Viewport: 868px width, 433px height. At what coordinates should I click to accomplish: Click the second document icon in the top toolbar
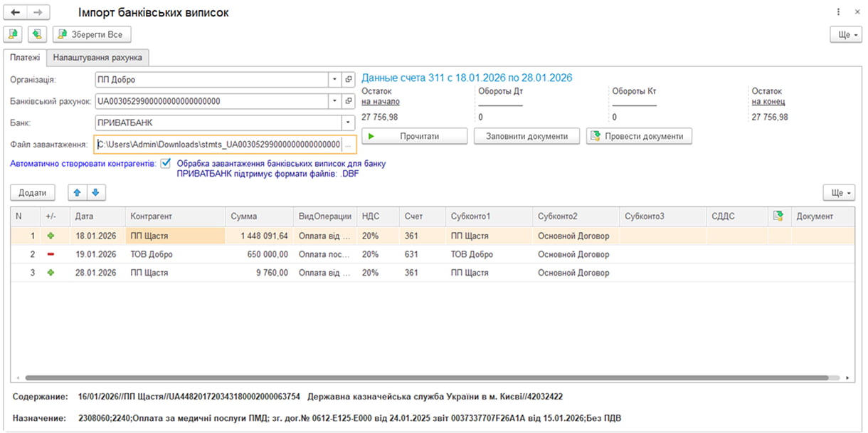(37, 34)
